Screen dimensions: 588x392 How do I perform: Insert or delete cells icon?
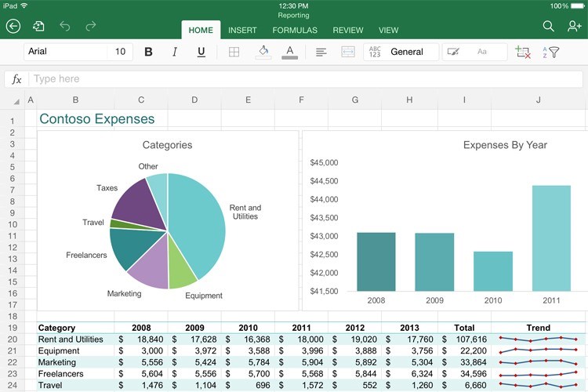523,53
